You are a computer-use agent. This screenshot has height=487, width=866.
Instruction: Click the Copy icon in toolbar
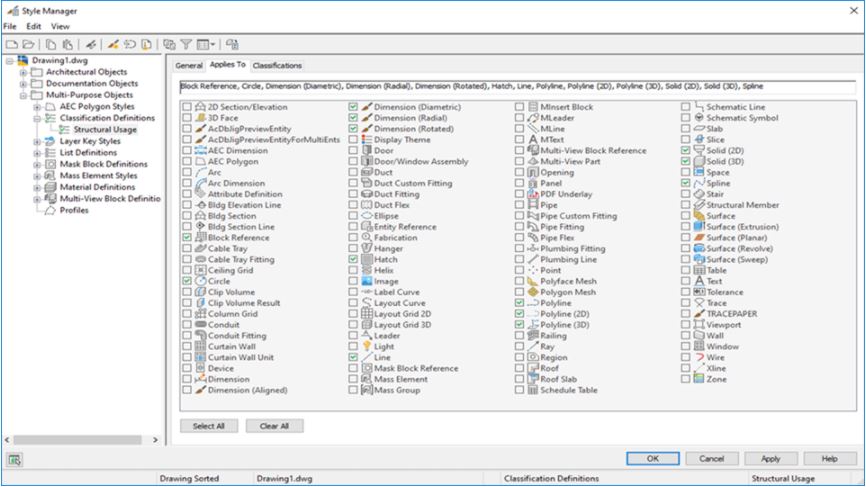click(50, 45)
